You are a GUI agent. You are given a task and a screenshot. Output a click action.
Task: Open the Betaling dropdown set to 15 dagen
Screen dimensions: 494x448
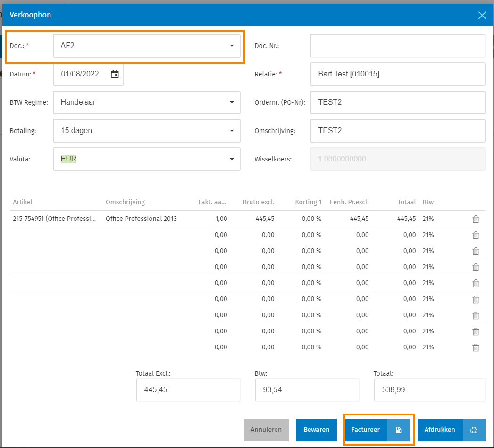[x=146, y=130]
